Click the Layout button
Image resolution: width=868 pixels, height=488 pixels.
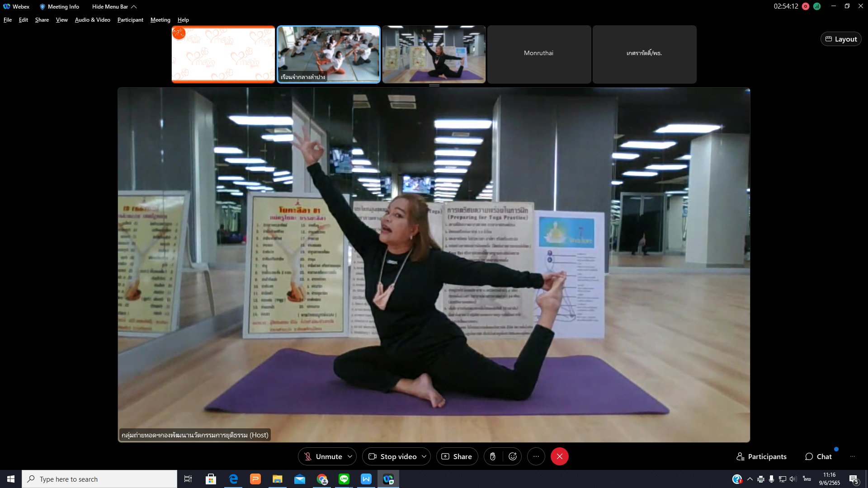841,39
